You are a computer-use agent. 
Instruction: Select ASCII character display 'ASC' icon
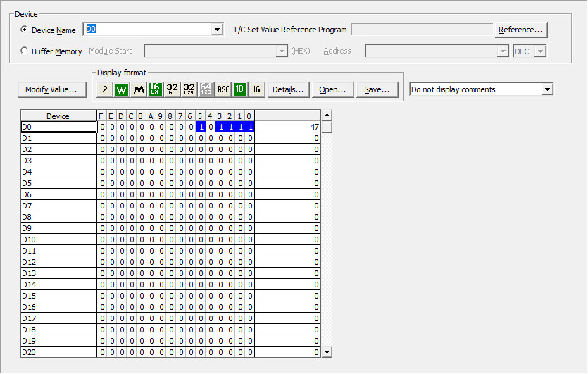point(223,89)
